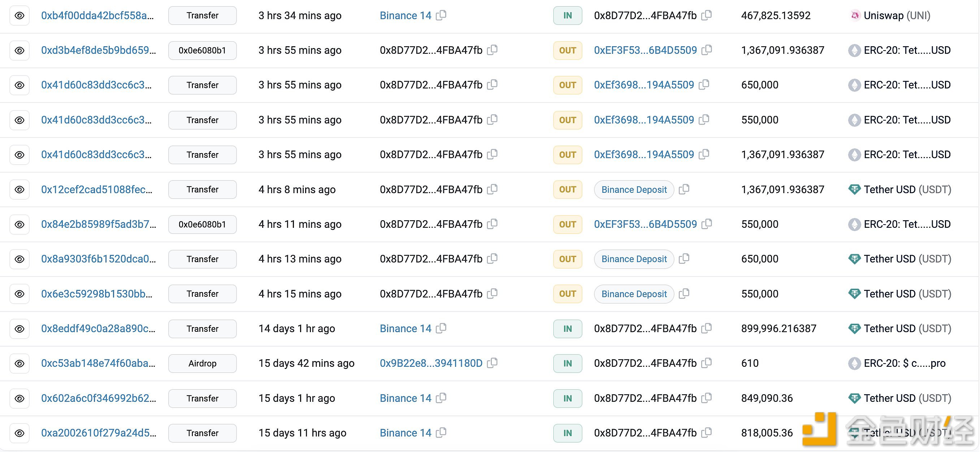Screen dimensions: 980x452
Task: Open eye preview for 0x8a9303f6b1520dca0
Action: pos(19,259)
